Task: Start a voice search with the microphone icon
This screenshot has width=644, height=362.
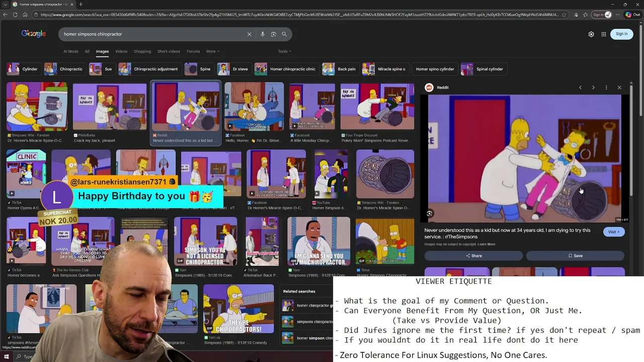Action: click(x=263, y=34)
